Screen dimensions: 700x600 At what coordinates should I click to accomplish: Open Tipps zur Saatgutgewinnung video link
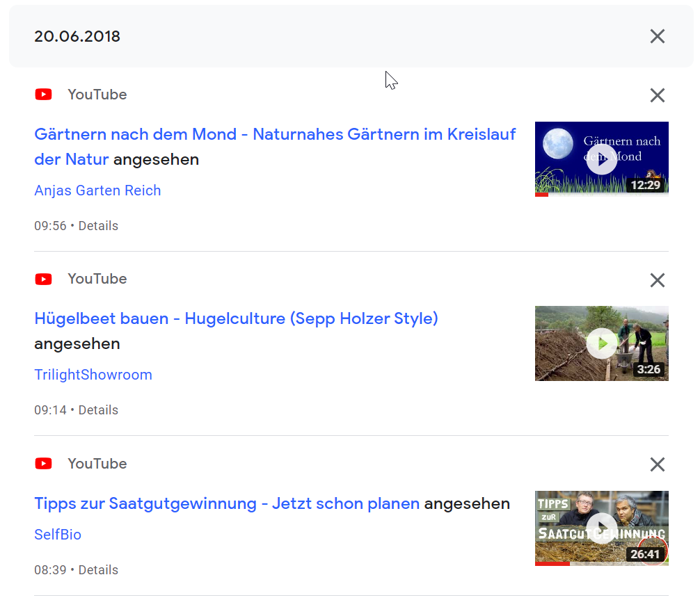[x=227, y=503]
